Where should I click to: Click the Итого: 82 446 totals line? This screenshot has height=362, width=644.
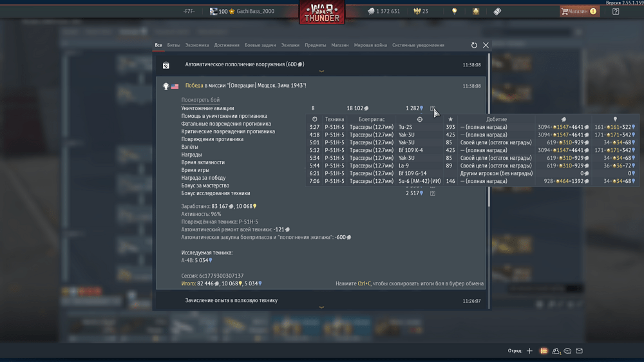tap(222, 283)
